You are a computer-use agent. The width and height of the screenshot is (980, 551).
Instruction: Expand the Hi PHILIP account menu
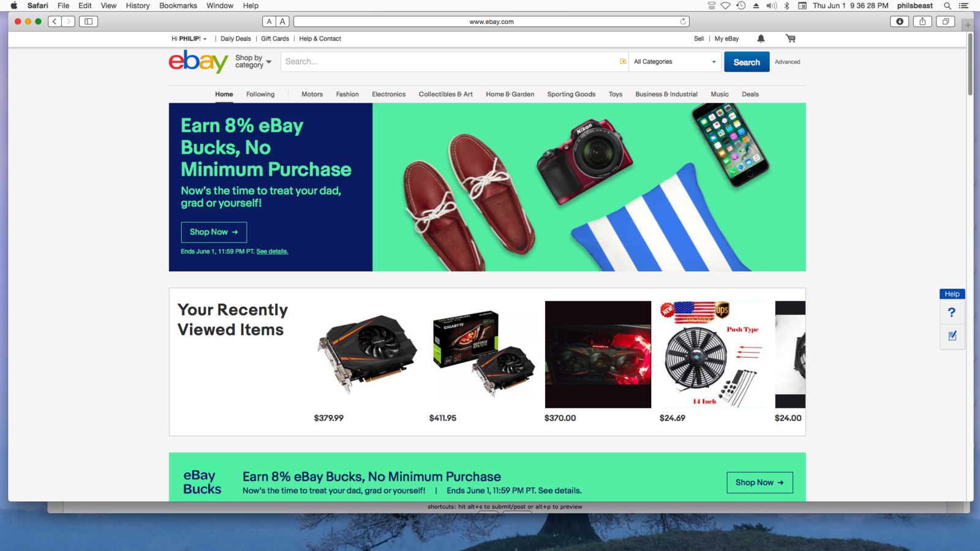(189, 39)
